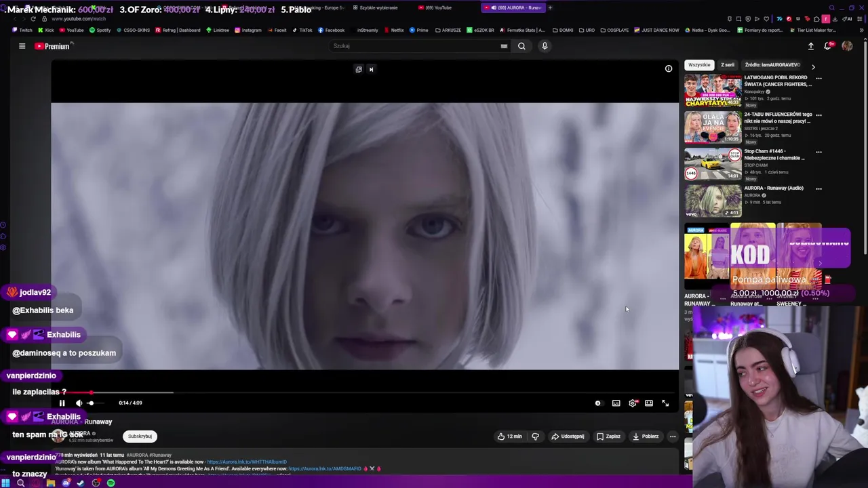Click the skip-next icon above video
This screenshot has width=868, height=488.
click(371, 69)
